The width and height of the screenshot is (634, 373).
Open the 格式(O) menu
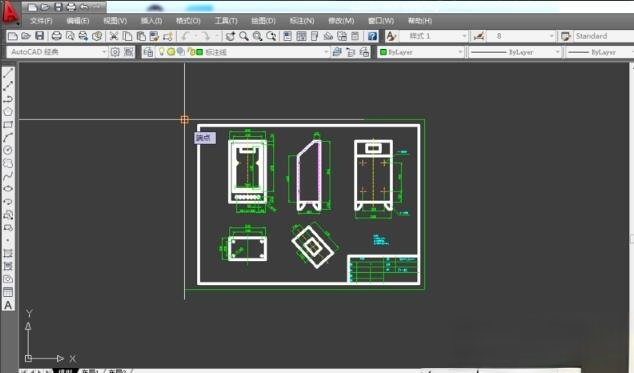[x=188, y=21]
